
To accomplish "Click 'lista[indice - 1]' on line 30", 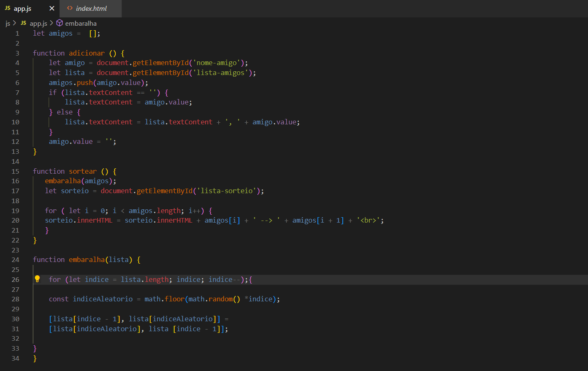I will pyautogui.click(x=87, y=319).
